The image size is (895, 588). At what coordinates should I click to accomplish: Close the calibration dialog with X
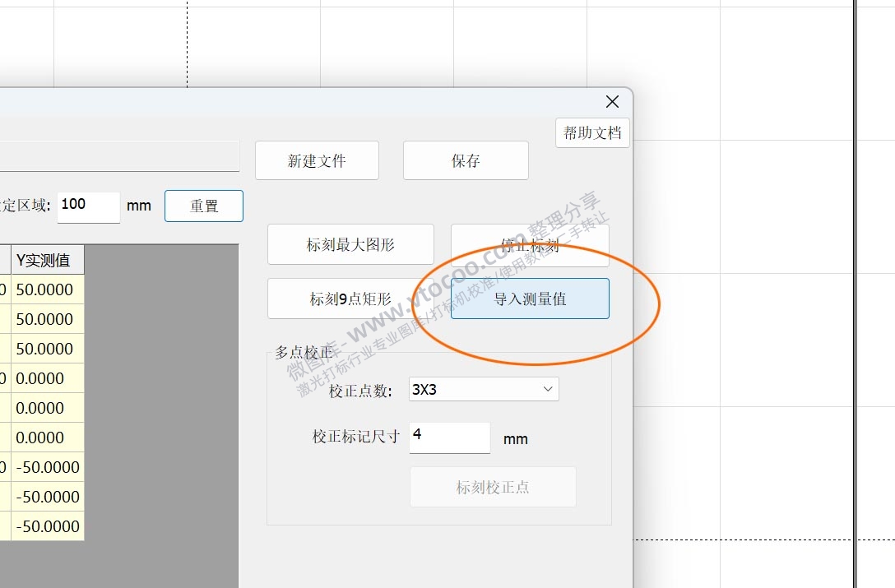click(x=611, y=101)
